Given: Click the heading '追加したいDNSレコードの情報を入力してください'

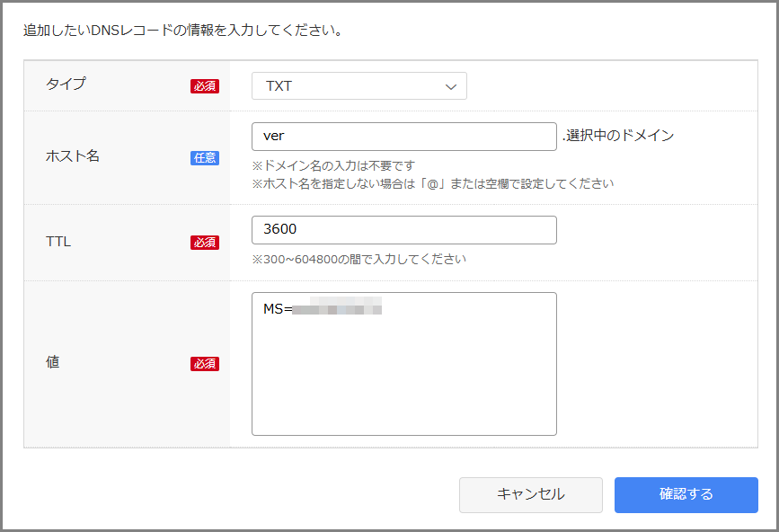Looking at the screenshot, I should point(182,31).
